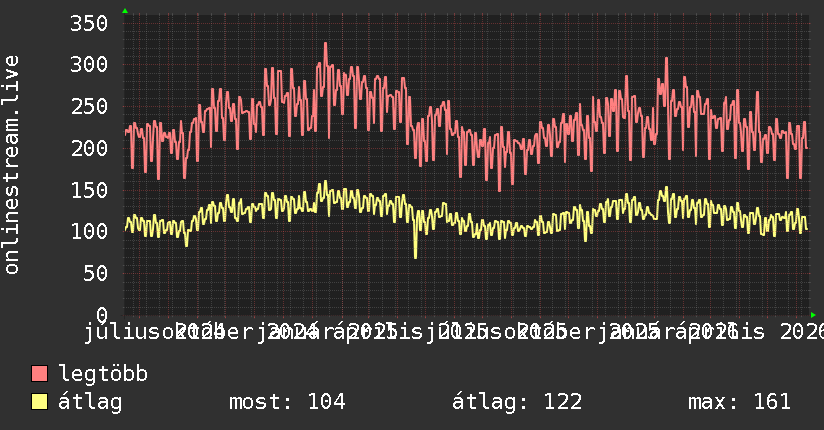The width and height of the screenshot is (824, 430).
Task: Click the green arrow at end of x-axis
Action: point(813,315)
